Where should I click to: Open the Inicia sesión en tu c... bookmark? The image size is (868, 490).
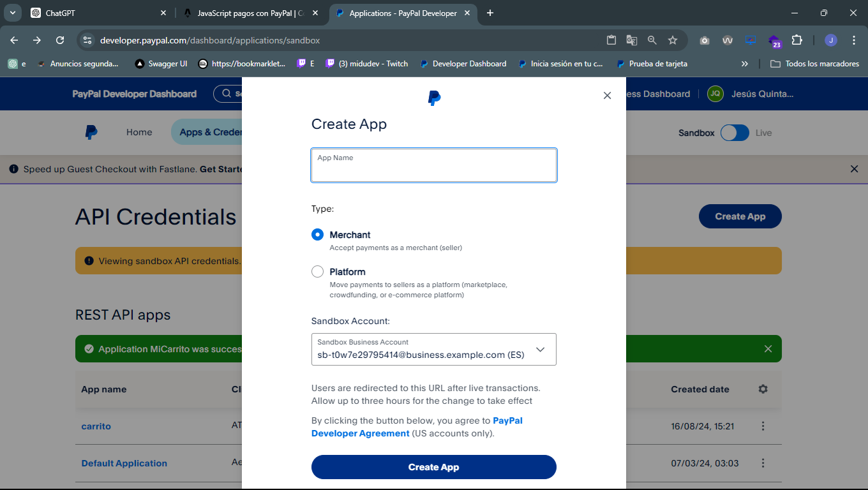click(560, 64)
